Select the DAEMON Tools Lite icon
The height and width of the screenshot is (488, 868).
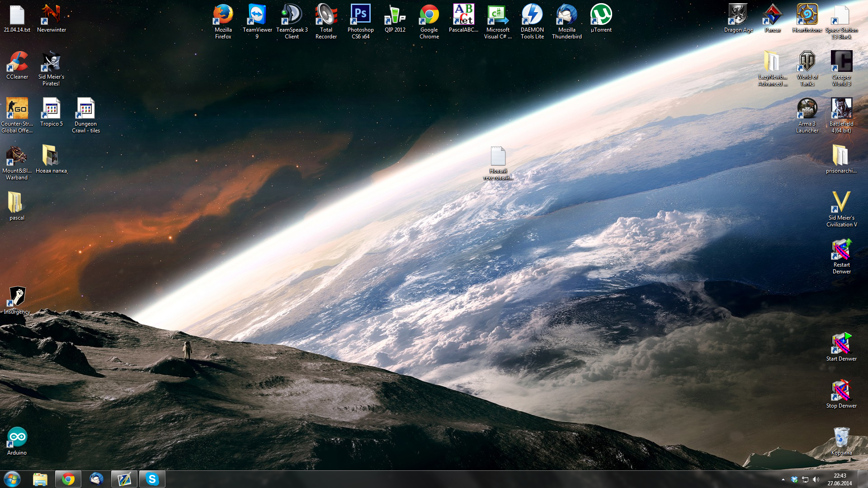tap(532, 21)
